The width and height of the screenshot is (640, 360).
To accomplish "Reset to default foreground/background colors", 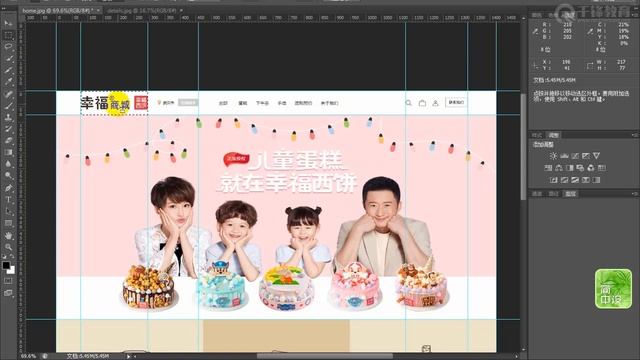I will 4,257.
